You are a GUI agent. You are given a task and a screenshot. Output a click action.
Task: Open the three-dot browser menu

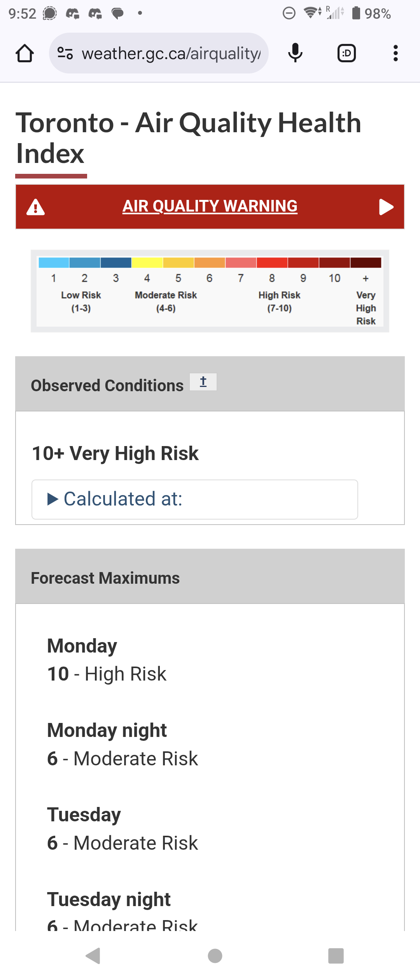(x=395, y=53)
